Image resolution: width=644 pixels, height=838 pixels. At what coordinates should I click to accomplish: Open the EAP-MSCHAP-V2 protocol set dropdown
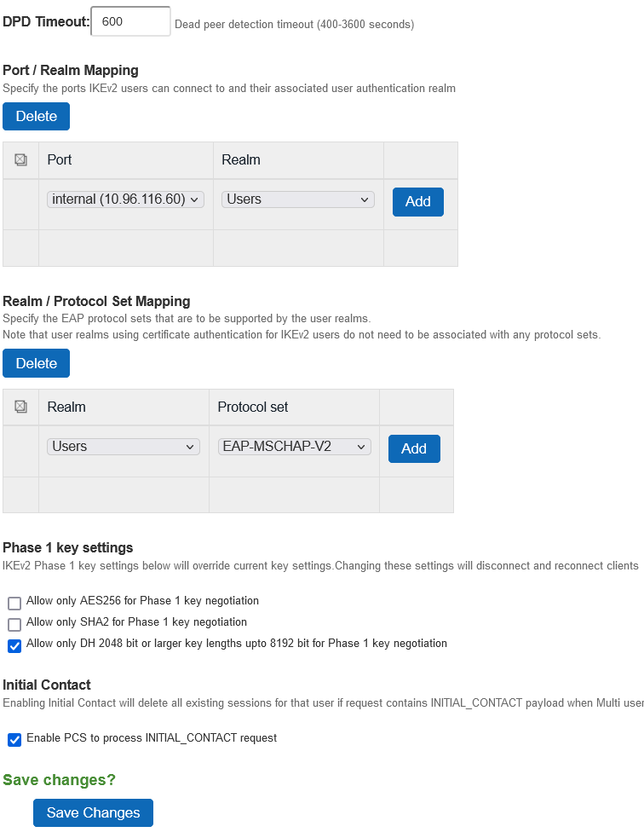coord(294,447)
